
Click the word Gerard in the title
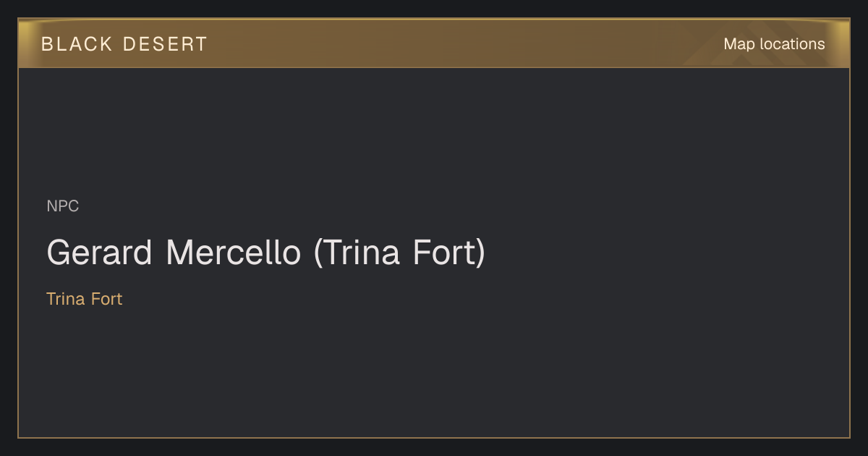100,253
